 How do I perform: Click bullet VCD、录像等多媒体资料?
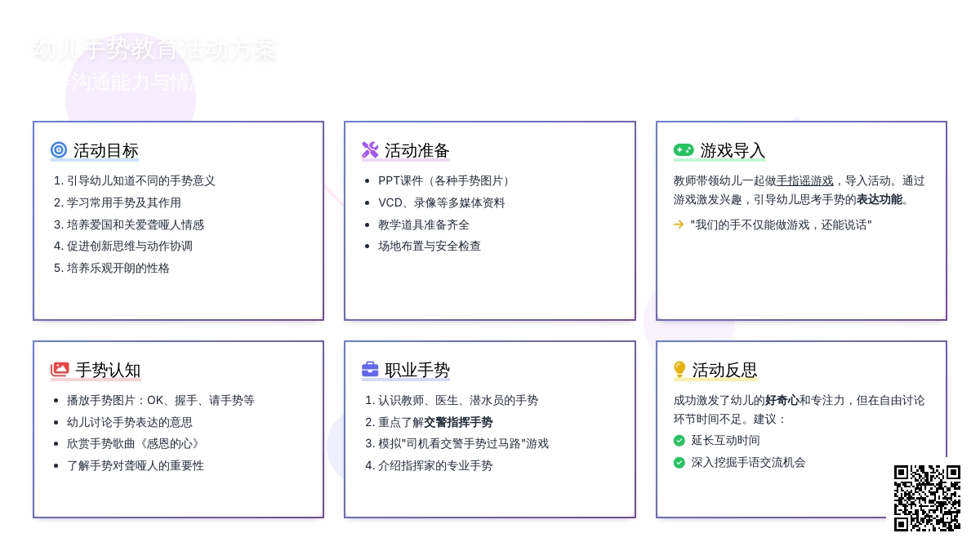coord(442,203)
